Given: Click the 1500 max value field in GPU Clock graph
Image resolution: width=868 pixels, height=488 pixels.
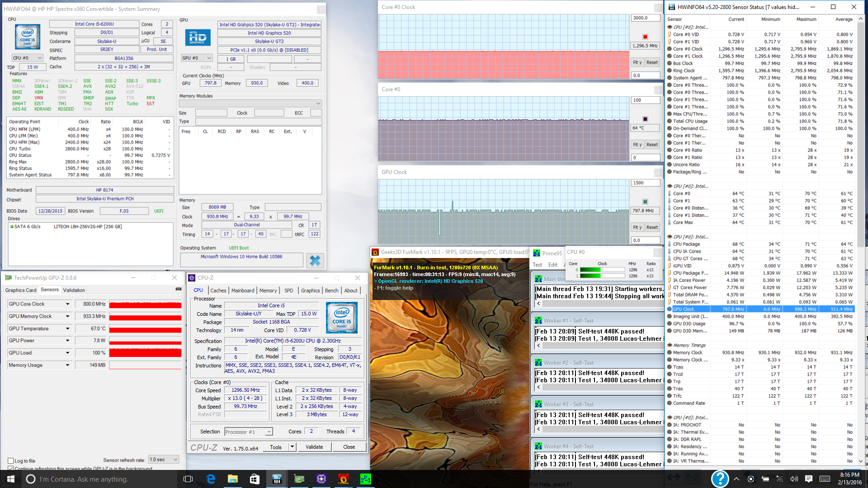Looking at the screenshot, I should tap(646, 183).
